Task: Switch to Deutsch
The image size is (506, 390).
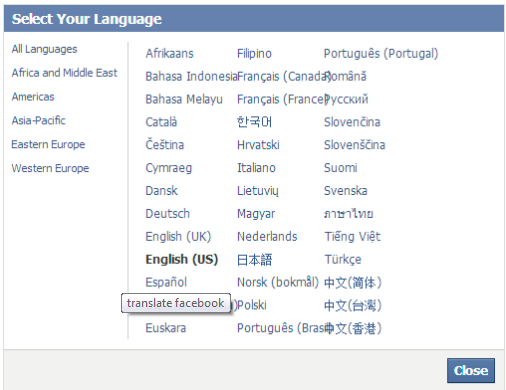Action: click(x=168, y=214)
